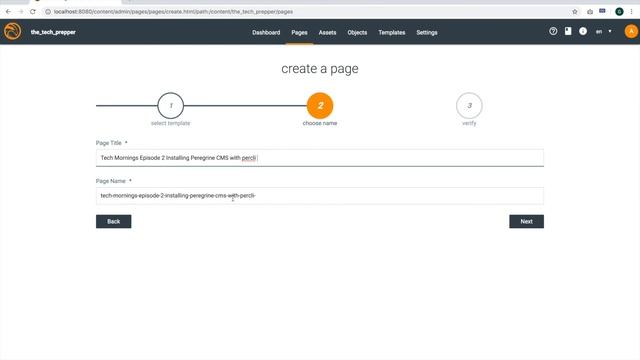Focus the Page Name input field
Viewport: 640px width, 360px height.
tap(320, 196)
